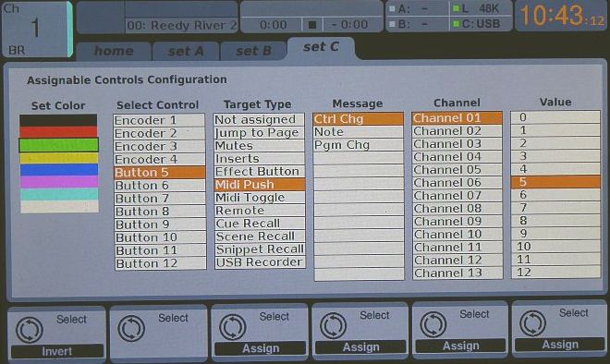
Task: Select Button 8 in the control list
Action: (x=160, y=212)
